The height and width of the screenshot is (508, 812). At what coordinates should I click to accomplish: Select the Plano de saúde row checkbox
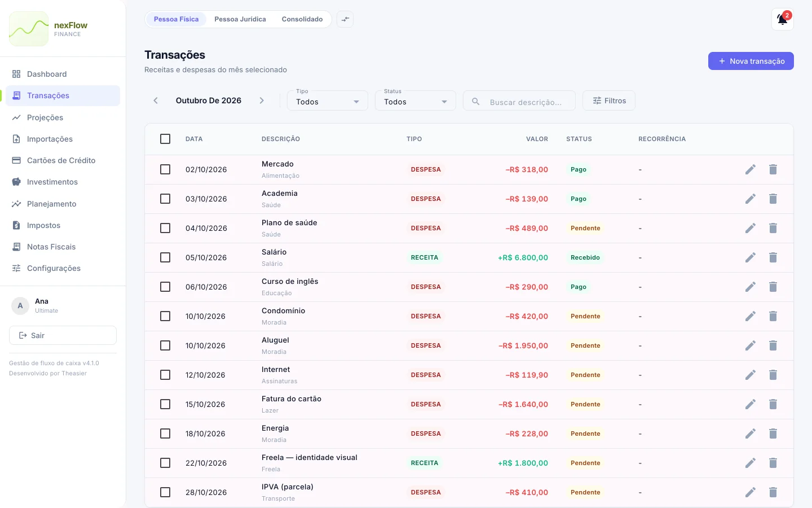pos(165,228)
